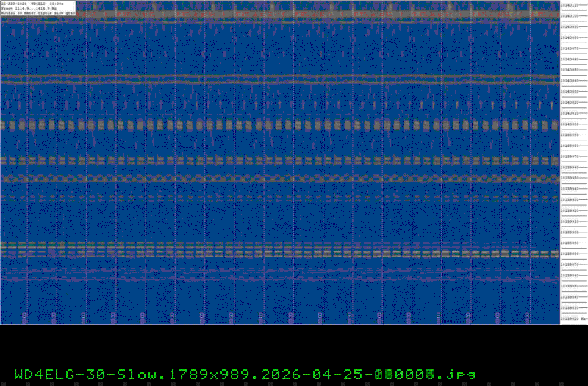
Task: Select the 10139900 frequency label
Action: 569,232
